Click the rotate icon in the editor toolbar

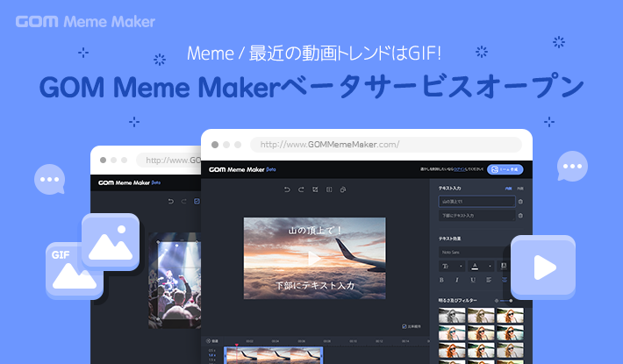coord(343,189)
